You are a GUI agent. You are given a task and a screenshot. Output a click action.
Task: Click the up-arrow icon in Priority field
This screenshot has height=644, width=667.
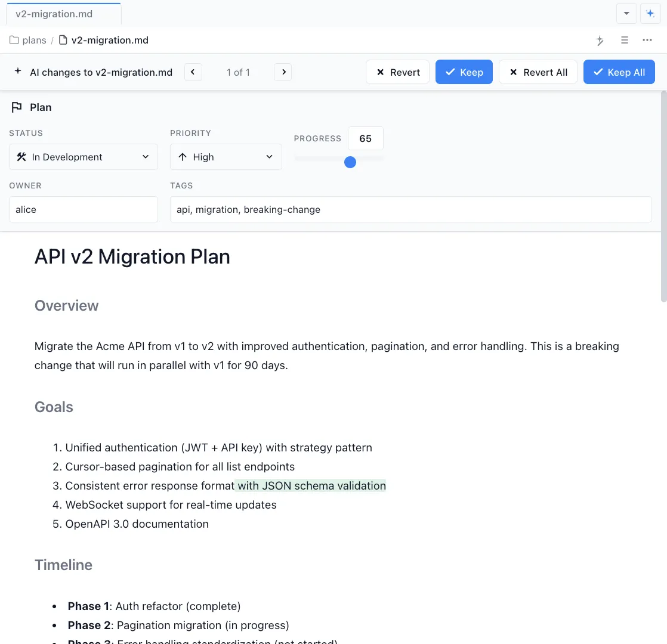[x=184, y=157]
